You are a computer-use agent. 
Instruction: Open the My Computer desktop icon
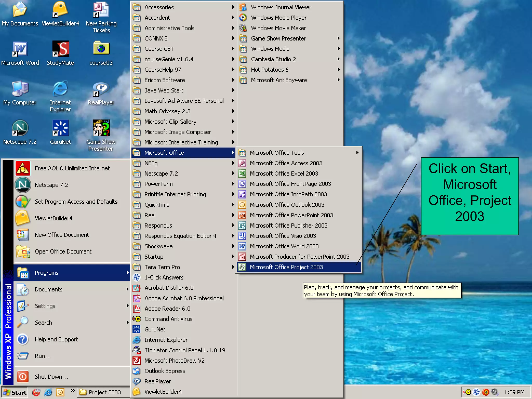tap(20, 93)
